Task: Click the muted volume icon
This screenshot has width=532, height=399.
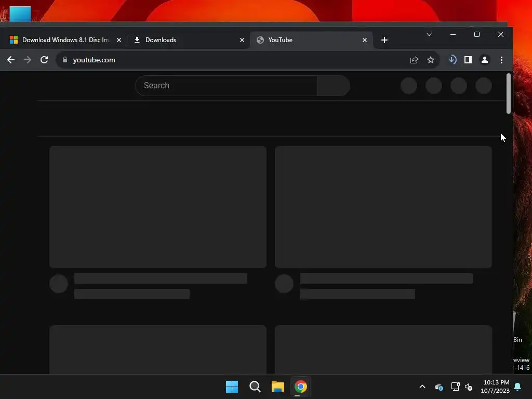Action: point(469,387)
